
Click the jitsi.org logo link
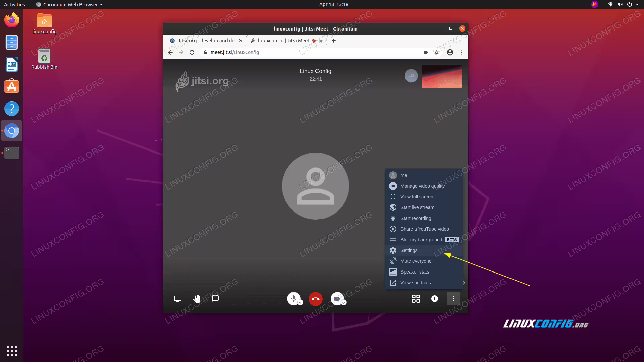coord(202,81)
